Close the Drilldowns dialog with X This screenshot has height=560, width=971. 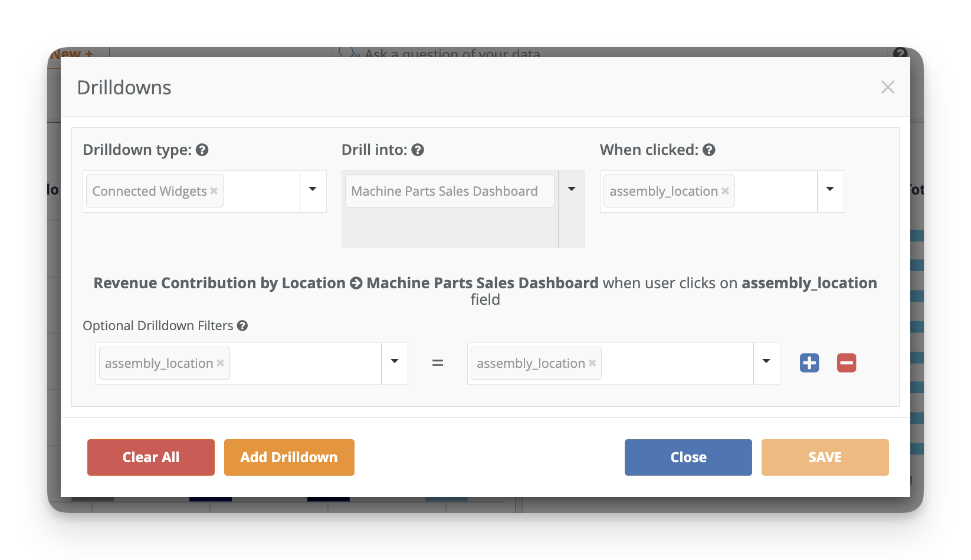coord(887,87)
